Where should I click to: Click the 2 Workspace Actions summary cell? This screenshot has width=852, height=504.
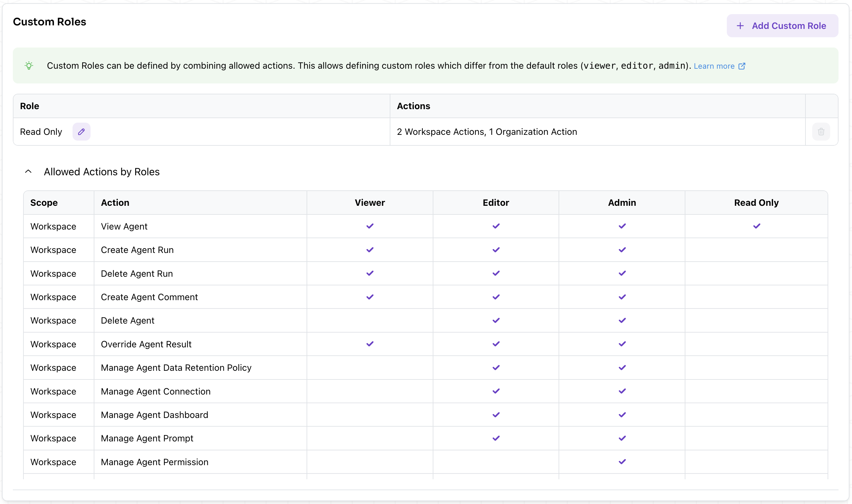click(487, 132)
